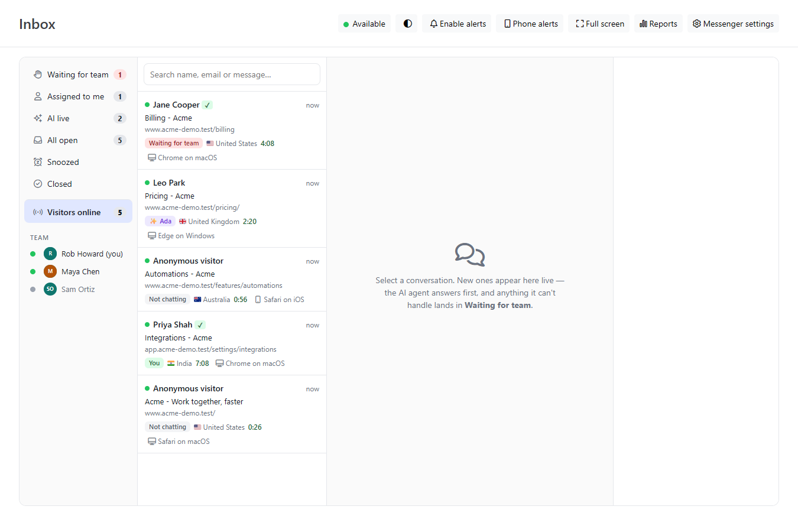Click the Not chatting tag for Australia visitor
This screenshot has width=798, height=532.
(x=167, y=299)
